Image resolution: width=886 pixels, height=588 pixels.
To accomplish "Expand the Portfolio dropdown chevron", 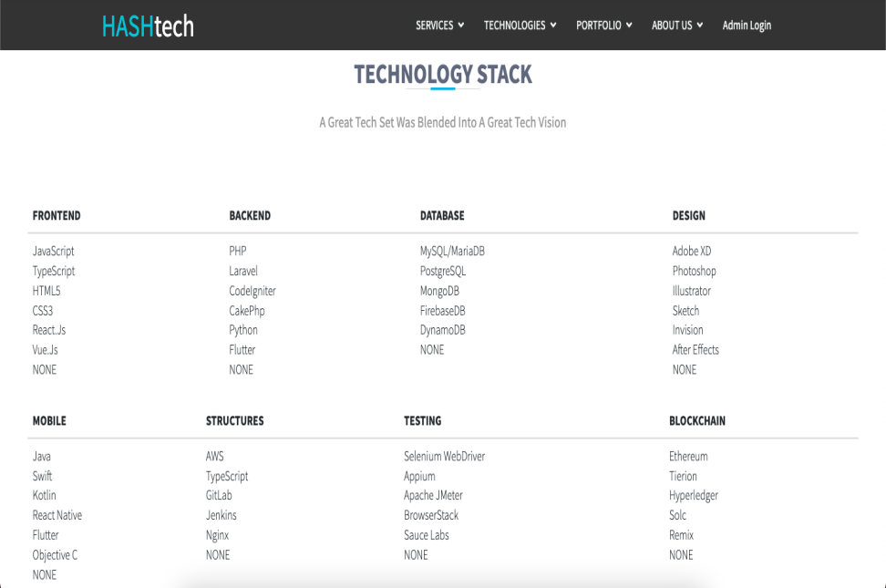I will [629, 26].
